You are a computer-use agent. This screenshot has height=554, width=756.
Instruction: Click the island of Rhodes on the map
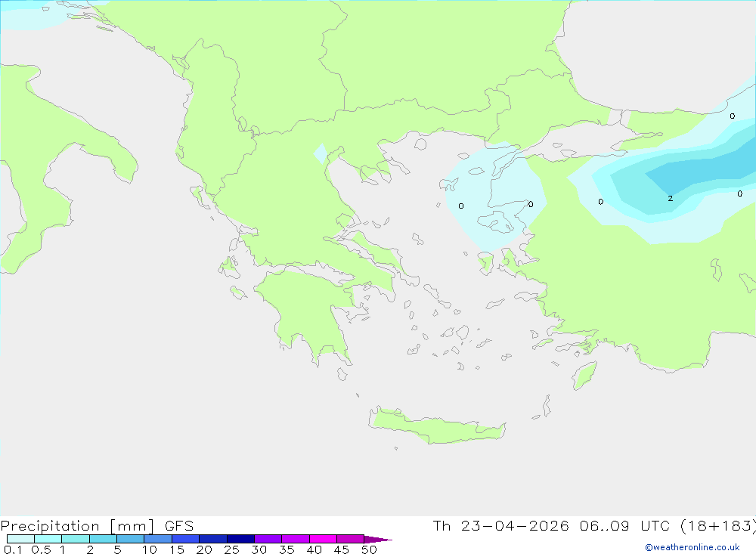(x=584, y=376)
